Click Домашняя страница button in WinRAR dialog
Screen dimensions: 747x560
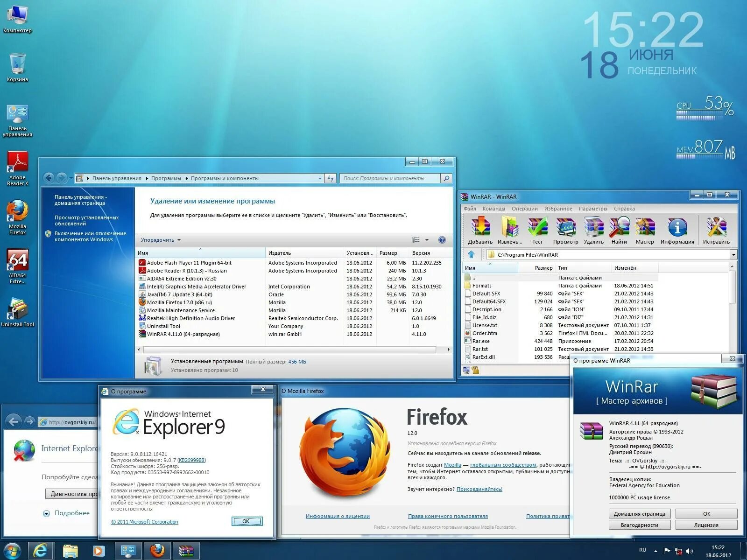[639, 513]
